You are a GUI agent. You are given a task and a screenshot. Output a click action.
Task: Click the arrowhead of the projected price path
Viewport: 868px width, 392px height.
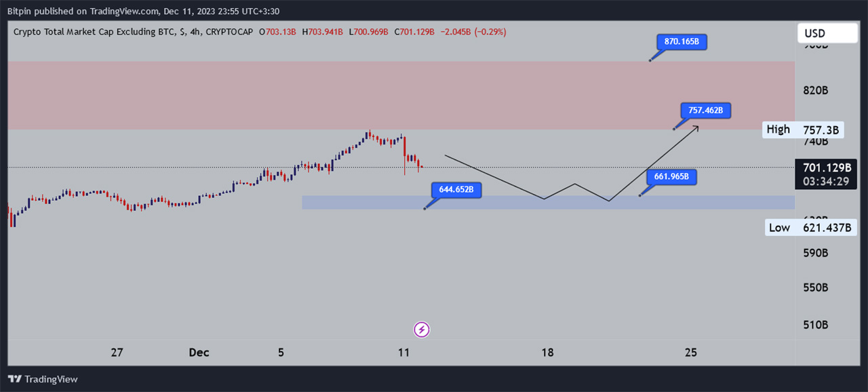click(697, 128)
